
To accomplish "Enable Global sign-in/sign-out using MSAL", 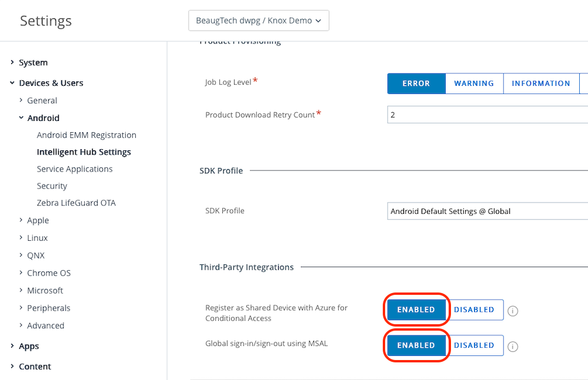I will pos(416,345).
